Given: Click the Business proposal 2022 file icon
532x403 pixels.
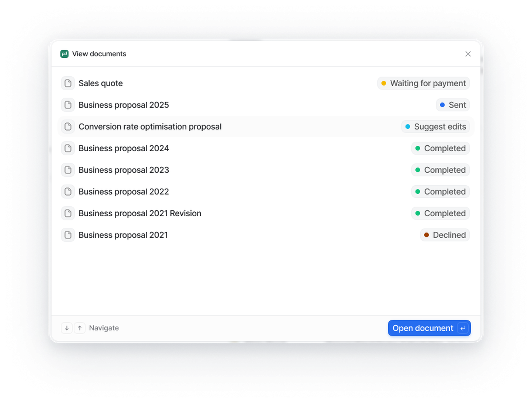Looking at the screenshot, I should [x=68, y=191].
